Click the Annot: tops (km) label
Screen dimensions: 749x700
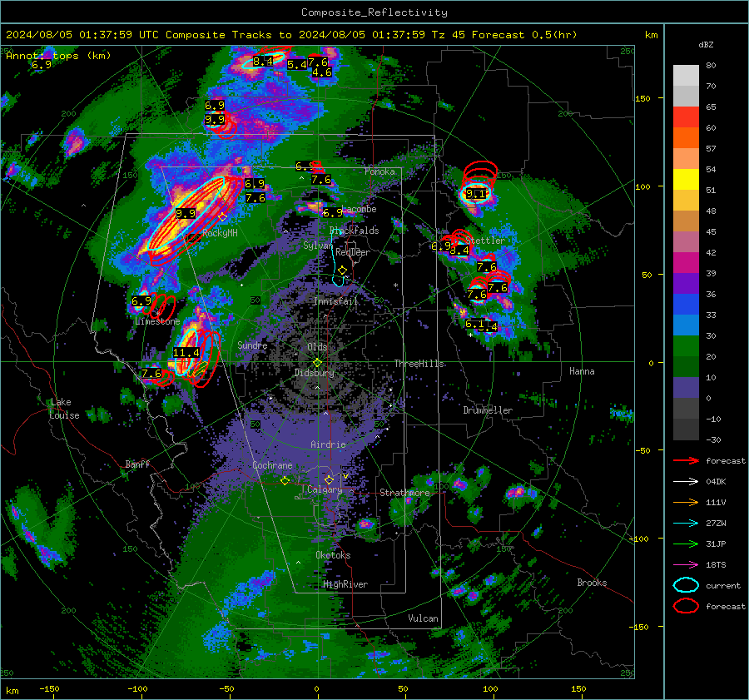point(58,56)
